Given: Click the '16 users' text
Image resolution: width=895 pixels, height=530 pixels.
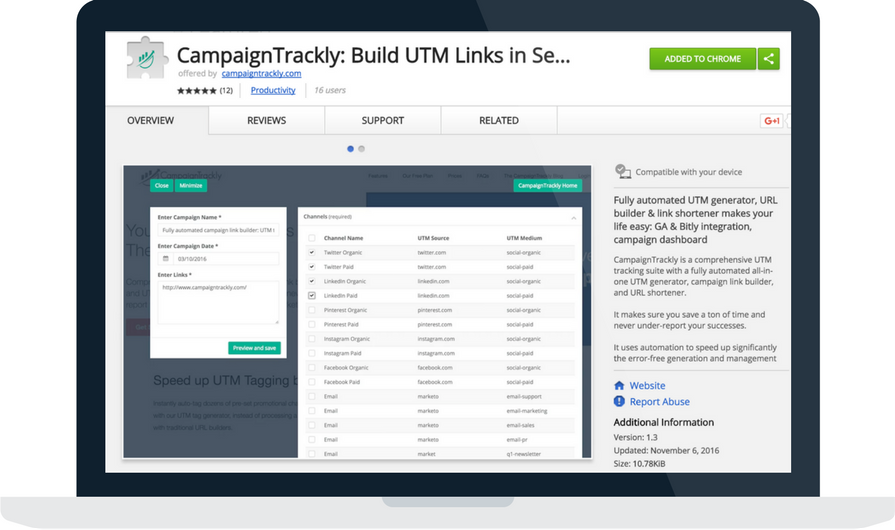Looking at the screenshot, I should (330, 90).
